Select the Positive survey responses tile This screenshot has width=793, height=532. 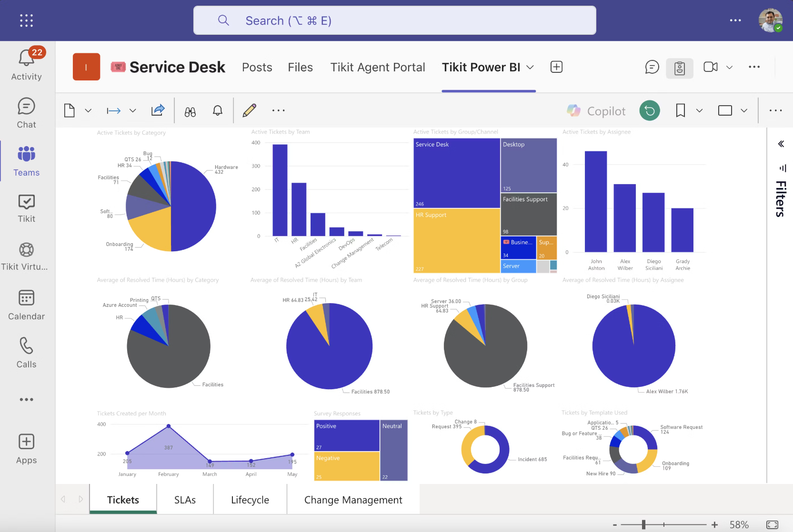[347, 435]
